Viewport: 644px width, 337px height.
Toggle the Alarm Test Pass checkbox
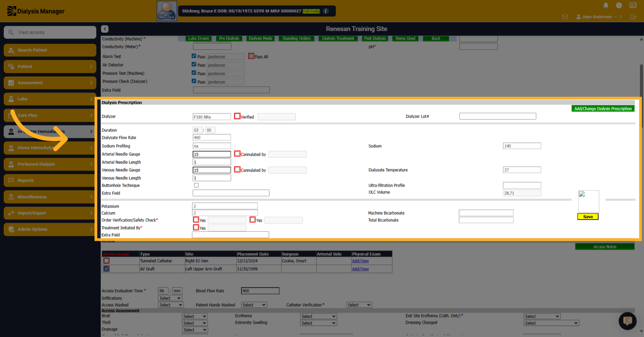click(x=194, y=56)
